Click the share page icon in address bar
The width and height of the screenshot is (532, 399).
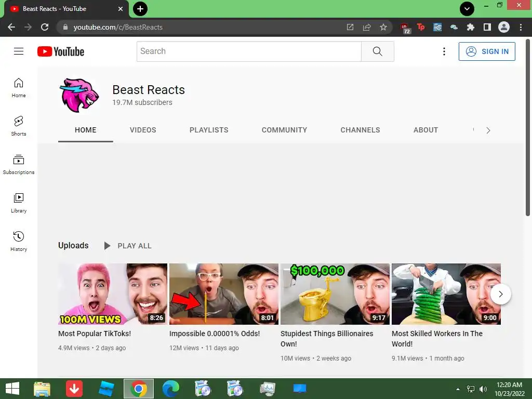[x=367, y=27]
